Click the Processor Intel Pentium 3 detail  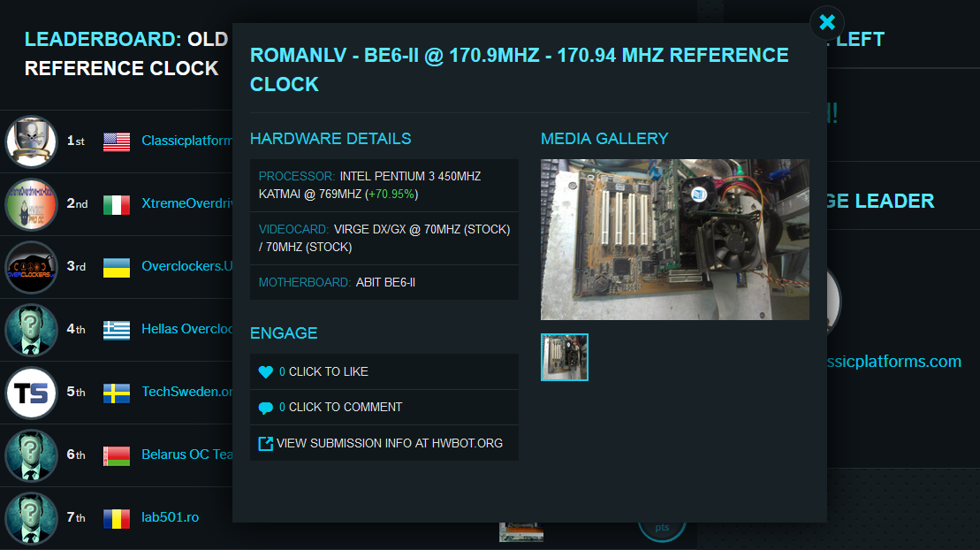(384, 185)
